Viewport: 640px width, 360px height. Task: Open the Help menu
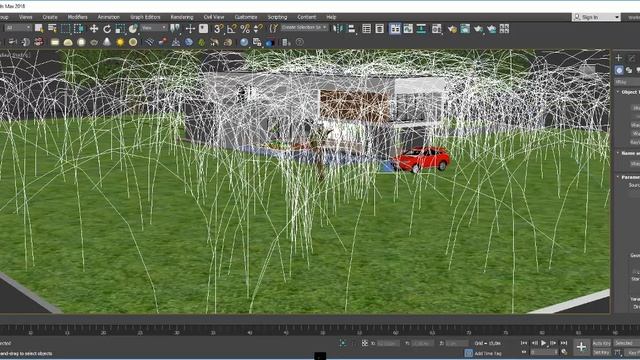tap(331, 17)
